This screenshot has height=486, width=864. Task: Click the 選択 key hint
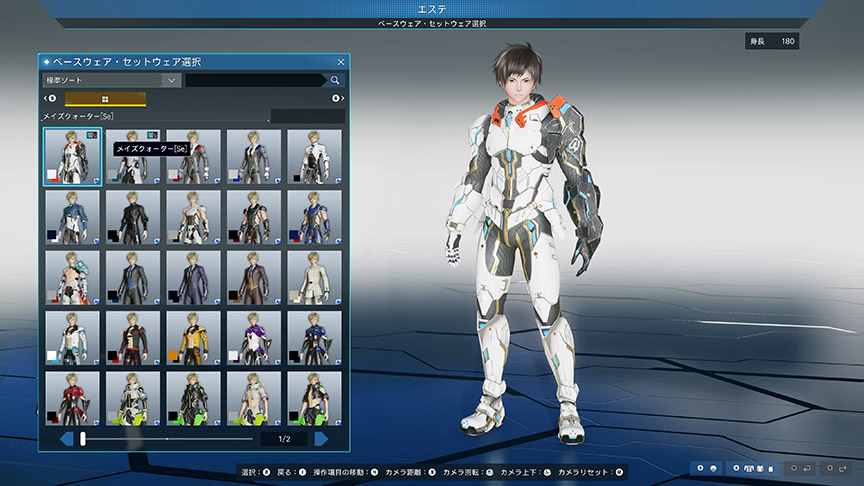(256, 472)
